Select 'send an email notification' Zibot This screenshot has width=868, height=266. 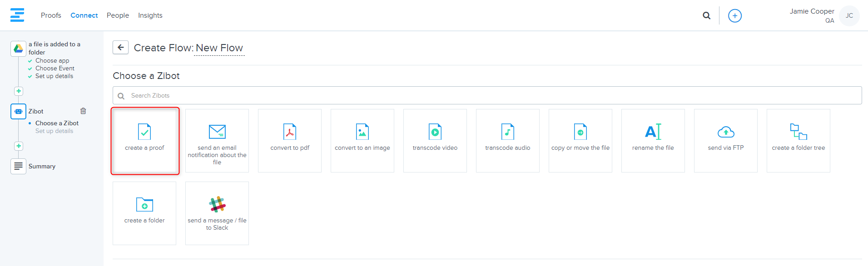(217, 140)
